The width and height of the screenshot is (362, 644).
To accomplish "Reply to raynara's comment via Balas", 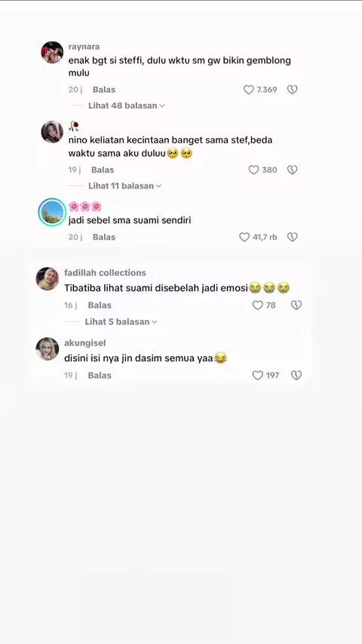I will pos(104,90).
